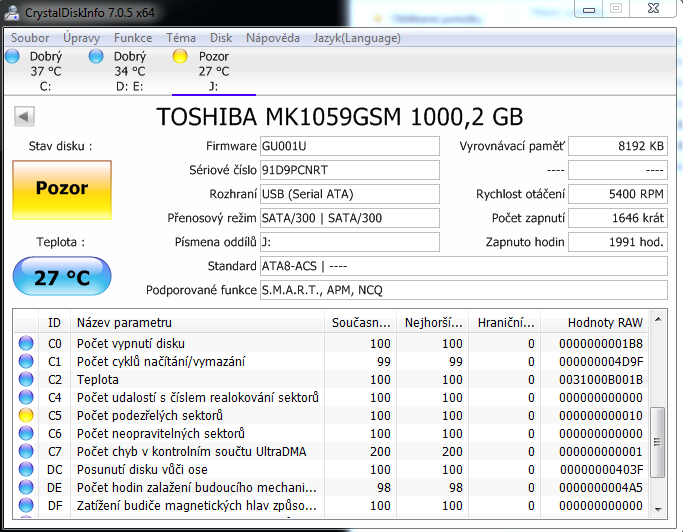Open the Téma menu
Image resolution: width=683 pixels, height=532 pixels.
point(181,38)
